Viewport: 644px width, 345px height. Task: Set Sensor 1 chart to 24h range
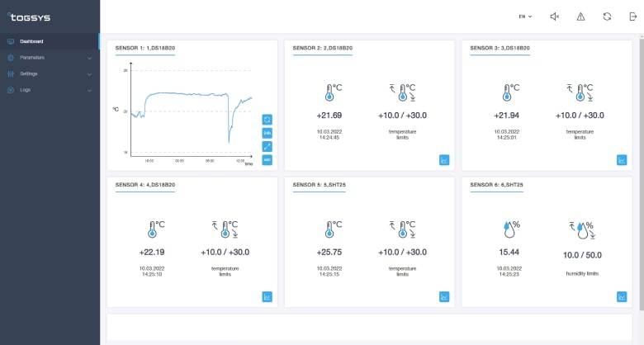[267, 133]
